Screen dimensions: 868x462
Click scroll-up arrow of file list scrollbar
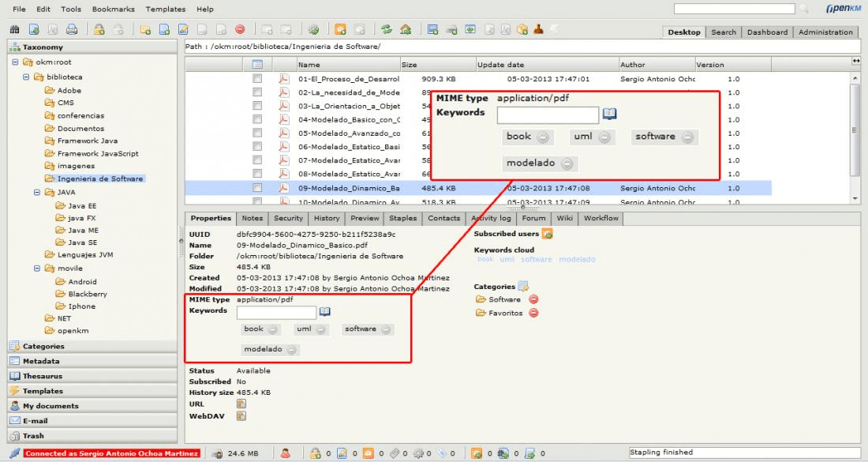[x=856, y=78]
